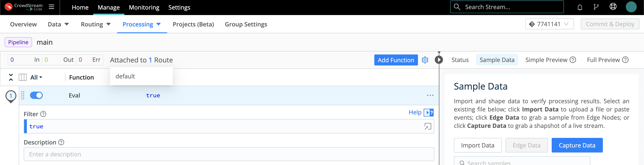Image resolution: width=644 pixels, height=165 pixels.
Task: Click the Capture Data button
Action: [x=577, y=145]
